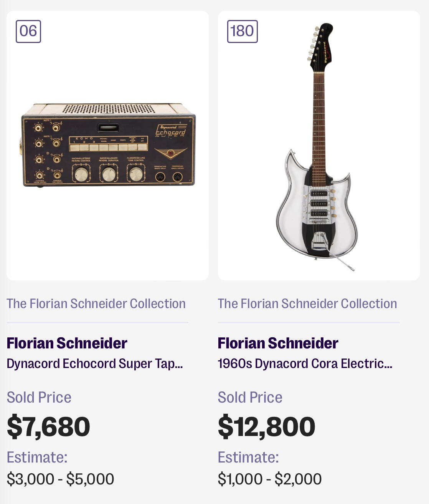Click the $3,000 - $5,000 estimate text

(x=60, y=479)
